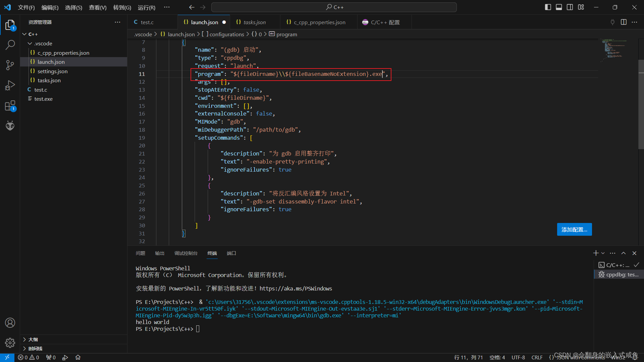Switch to 问题 panel tab
The image size is (644, 362).
(x=141, y=253)
